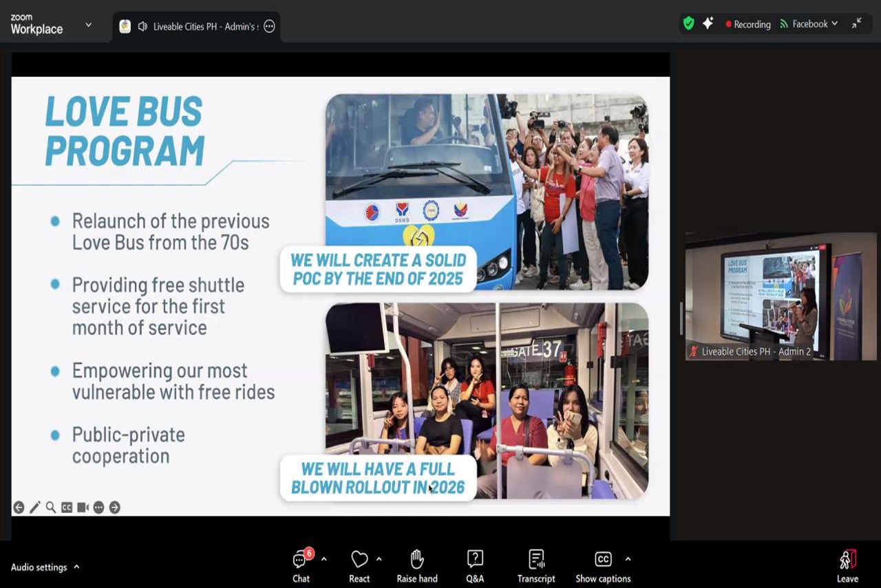881x588 pixels.
Task: Toggle Show captions
Action: (603, 566)
